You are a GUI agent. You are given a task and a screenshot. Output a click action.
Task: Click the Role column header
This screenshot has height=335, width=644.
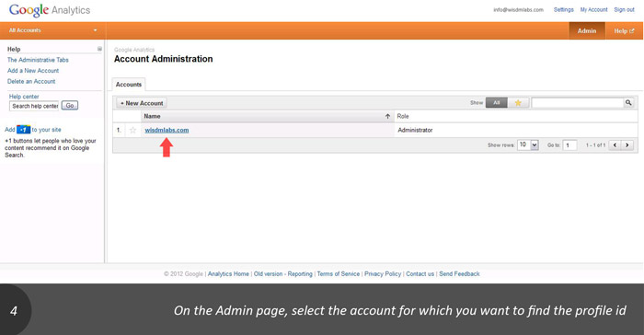pyautogui.click(x=516, y=116)
